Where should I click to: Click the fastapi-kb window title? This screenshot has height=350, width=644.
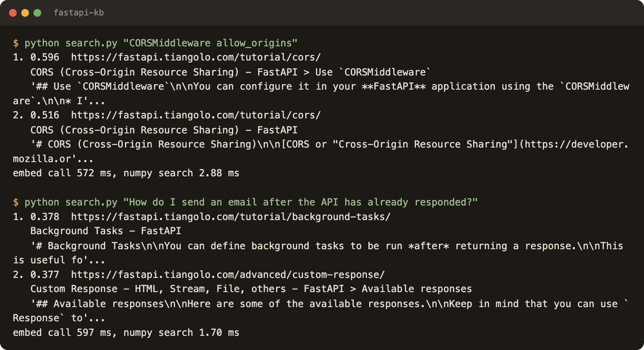[79, 13]
